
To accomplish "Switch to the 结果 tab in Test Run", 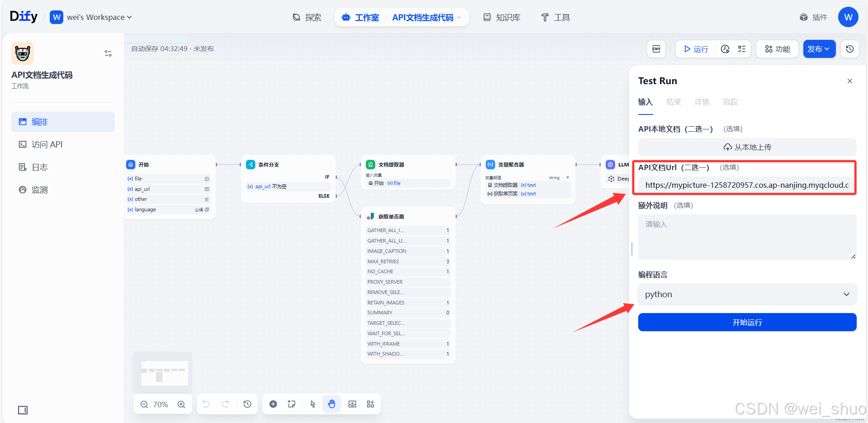I will [x=674, y=102].
